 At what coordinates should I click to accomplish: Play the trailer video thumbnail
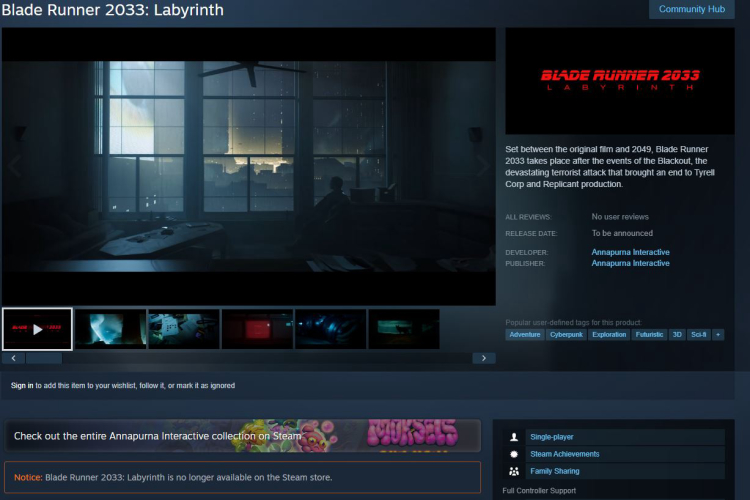pos(37,329)
